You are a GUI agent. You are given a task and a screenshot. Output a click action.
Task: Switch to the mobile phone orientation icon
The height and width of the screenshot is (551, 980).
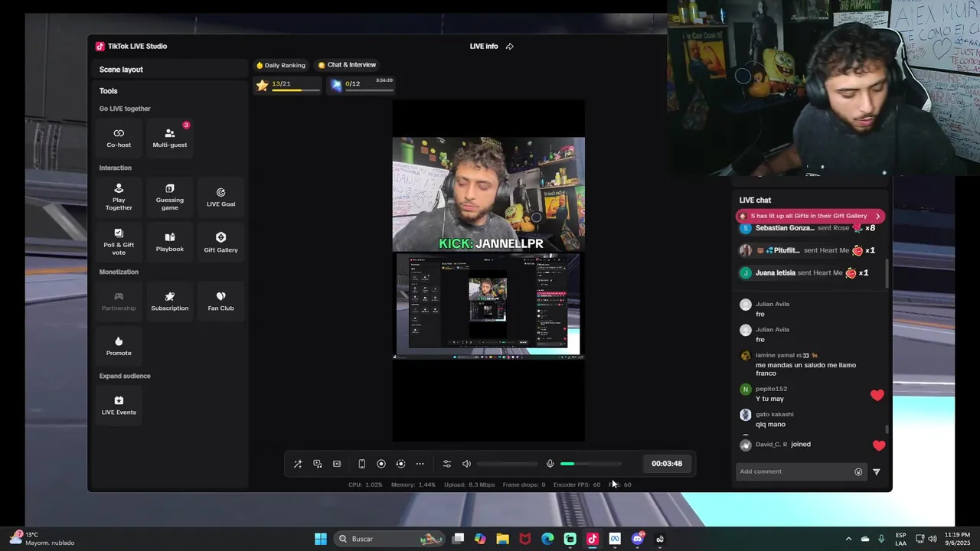pos(361,464)
